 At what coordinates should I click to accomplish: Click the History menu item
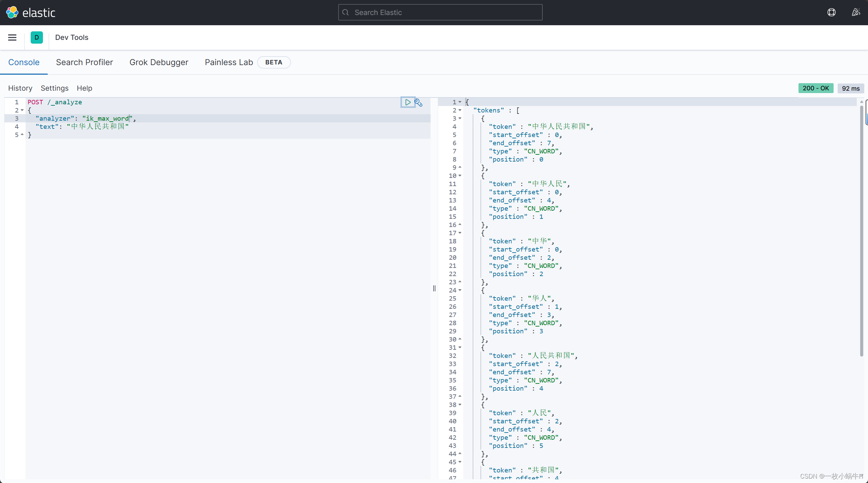pos(20,88)
